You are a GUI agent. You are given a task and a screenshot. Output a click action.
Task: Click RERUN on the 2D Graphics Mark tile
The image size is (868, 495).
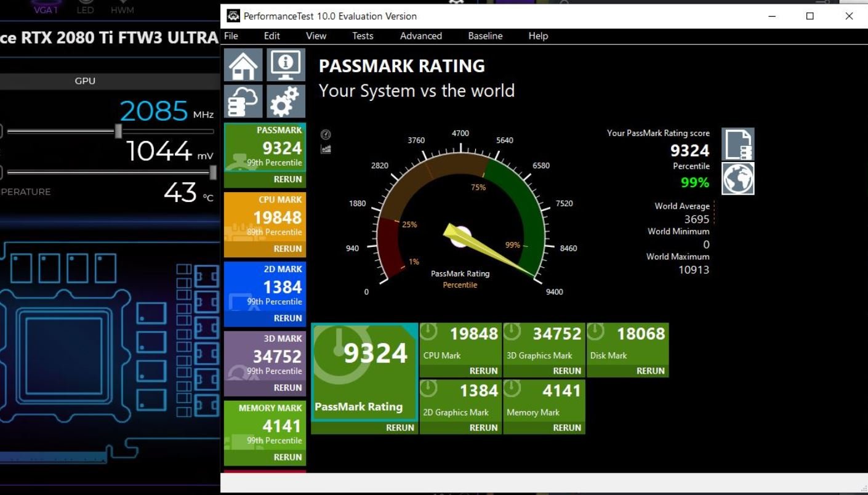483,428
